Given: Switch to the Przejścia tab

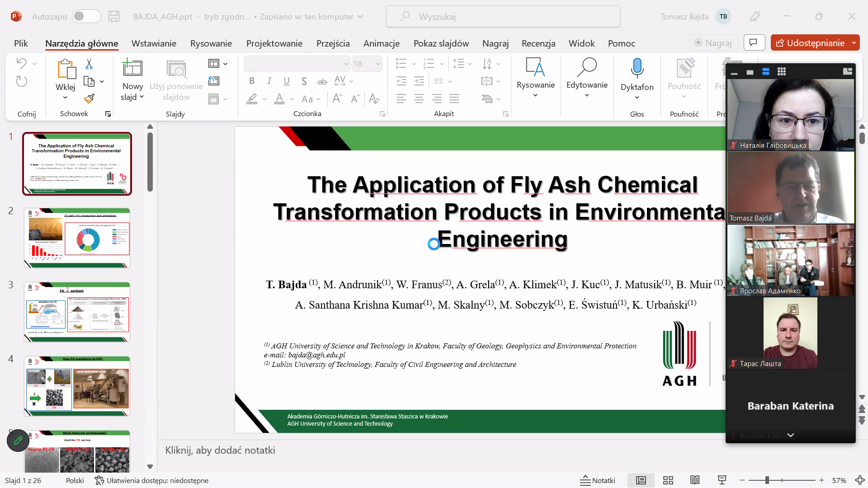Looking at the screenshot, I should (x=333, y=43).
